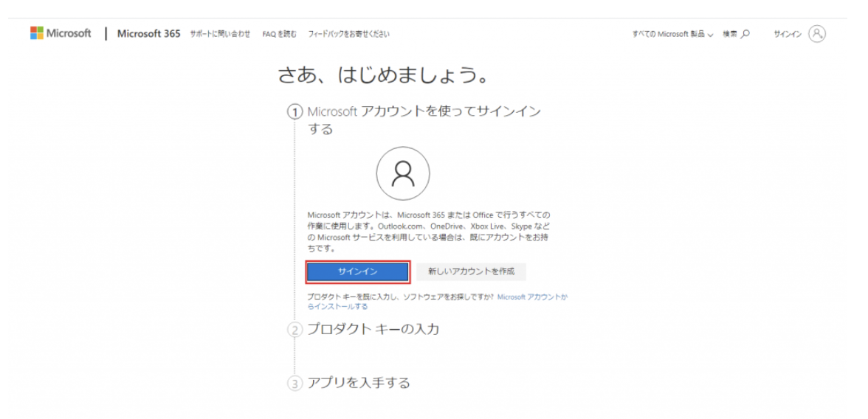This screenshot has height=419, width=868.
Task: Click the large user profile circle icon
Action: tap(403, 174)
